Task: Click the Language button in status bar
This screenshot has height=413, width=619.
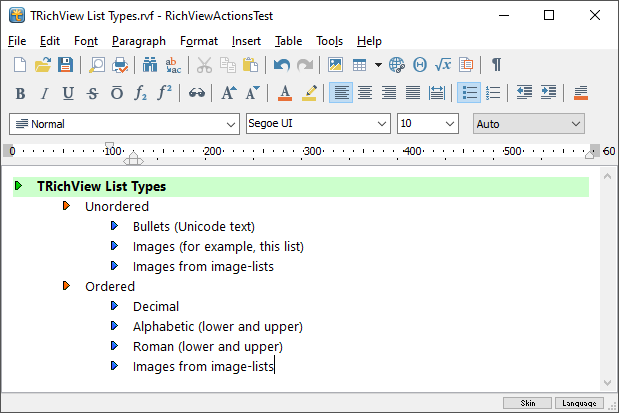Action: (x=580, y=403)
